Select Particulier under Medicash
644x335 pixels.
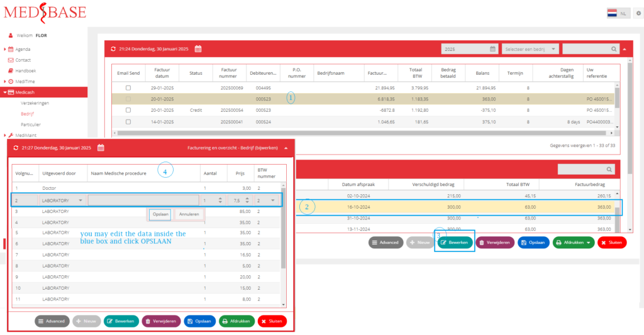31,124
